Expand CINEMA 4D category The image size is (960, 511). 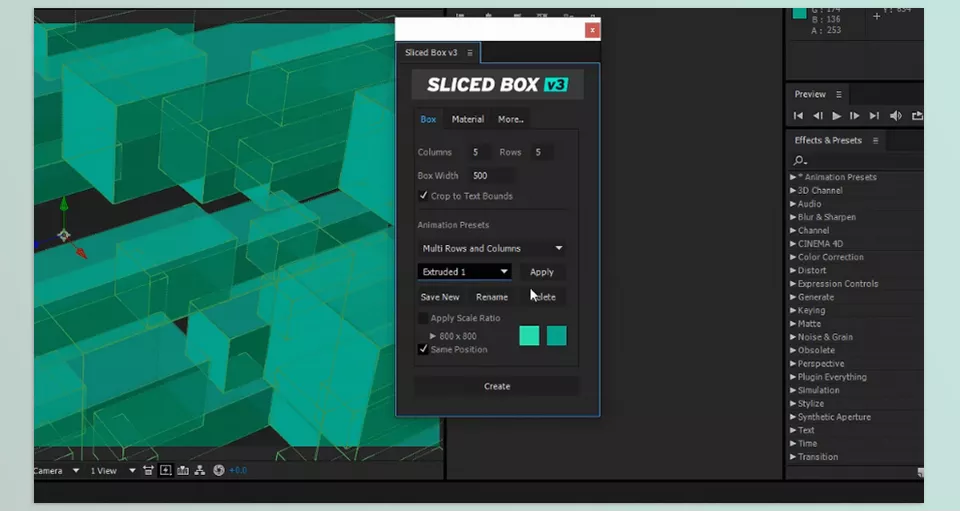click(793, 244)
